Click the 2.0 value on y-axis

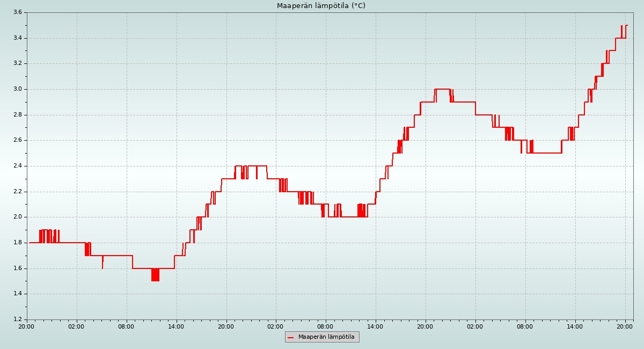click(17, 217)
